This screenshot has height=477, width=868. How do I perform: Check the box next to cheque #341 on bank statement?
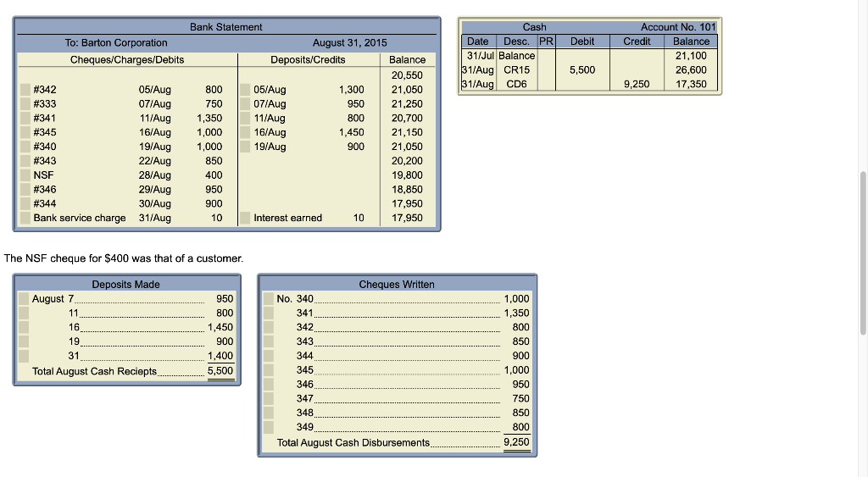[x=25, y=119]
